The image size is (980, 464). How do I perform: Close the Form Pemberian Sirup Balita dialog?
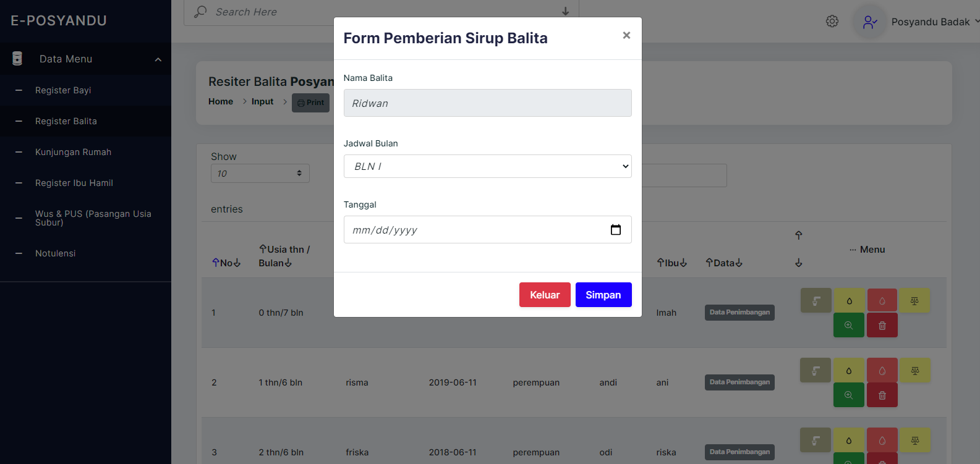[x=626, y=35]
